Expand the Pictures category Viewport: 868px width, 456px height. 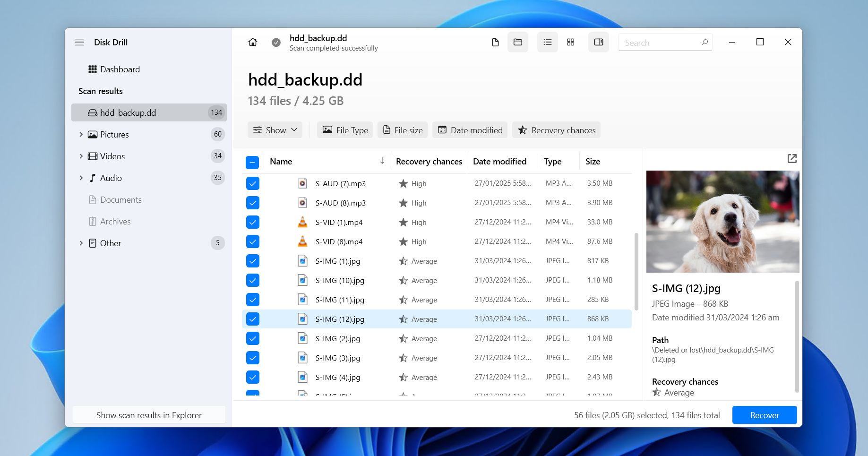[x=81, y=135]
